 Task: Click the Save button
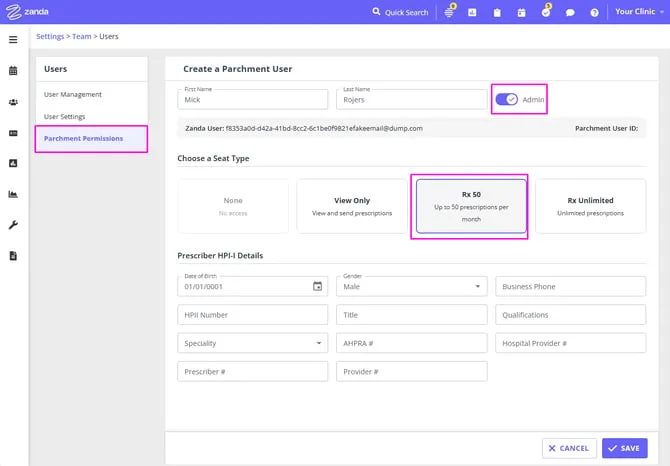coord(625,448)
